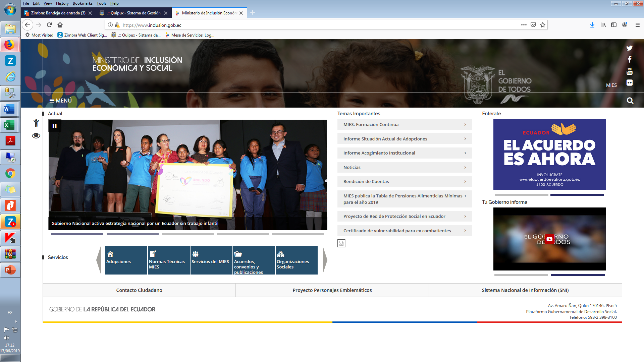The width and height of the screenshot is (644, 362).
Task: Expand the MENÚ hamburger menu
Action: coord(61,101)
